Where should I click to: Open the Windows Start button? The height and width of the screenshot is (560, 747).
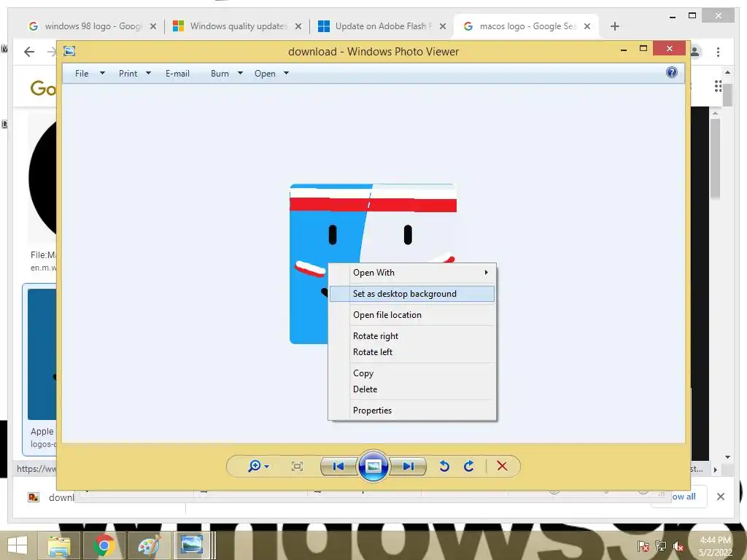click(x=18, y=545)
